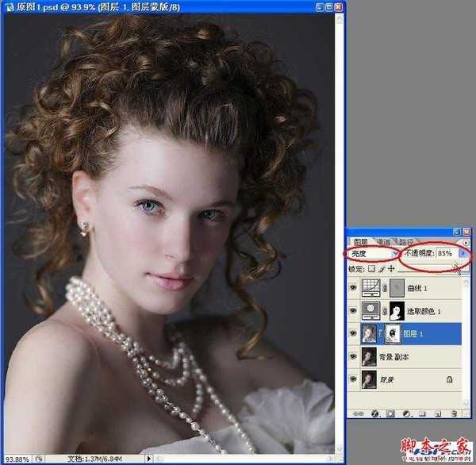The image size is (476, 465).
Task: Open the Layers panel flyout menu arrow
Action: coord(466,242)
